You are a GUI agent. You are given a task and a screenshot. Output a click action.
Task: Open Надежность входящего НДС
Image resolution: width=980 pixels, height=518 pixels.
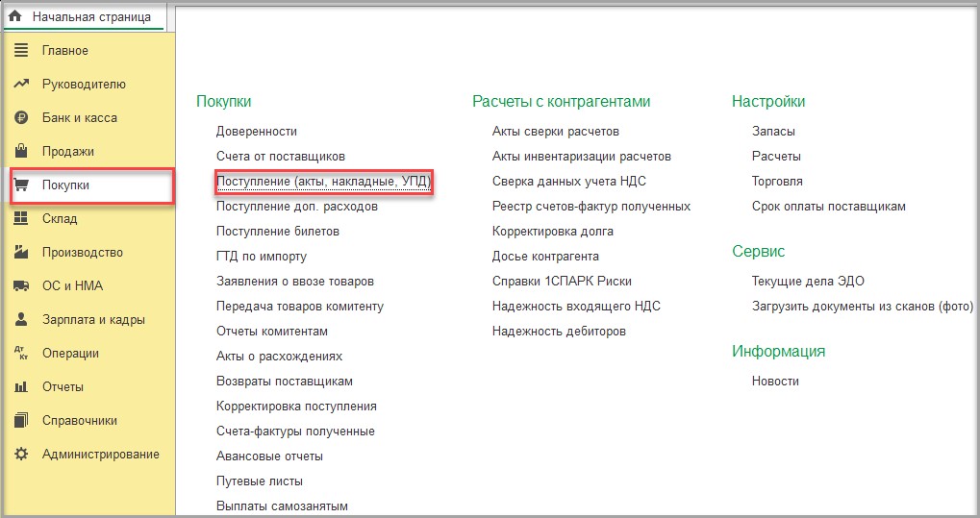tap(576, 307)
